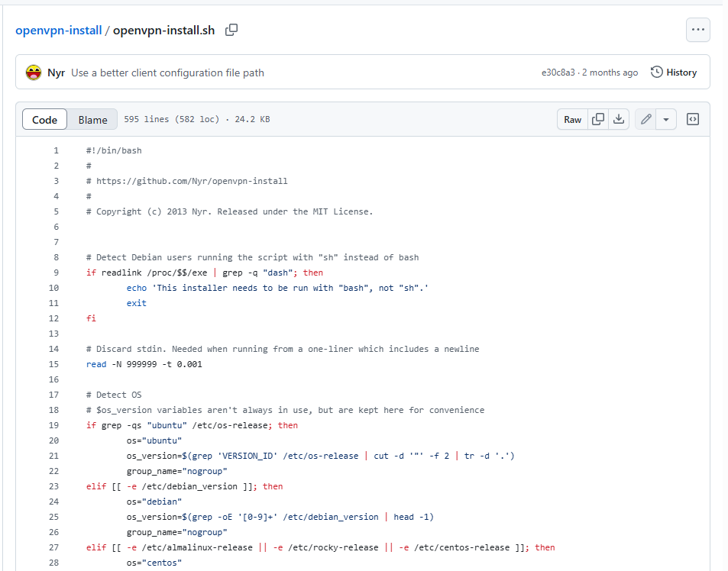Viewport: 728px width, 571px height.
Task: Click the '2 months ago' timestamp
Action: coord(610,73)
